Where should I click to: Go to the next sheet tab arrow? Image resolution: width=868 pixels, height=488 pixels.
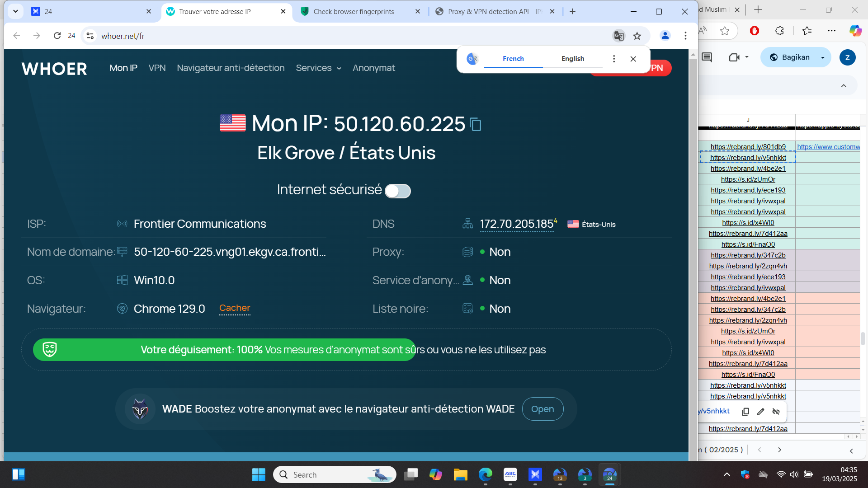pos(779,450)
